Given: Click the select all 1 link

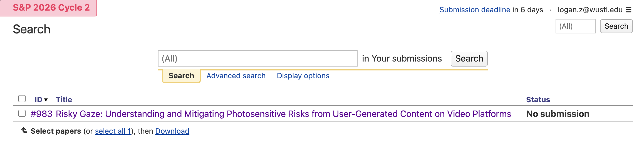Looking at the screenshot, I should tap(113, 131).
